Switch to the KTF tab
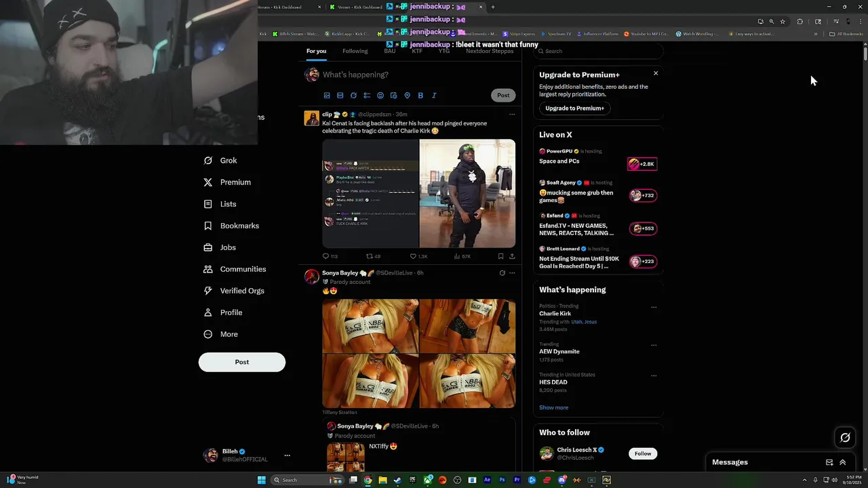The height and width of the screenshot is (488, 868). click(x=417, y=52)
